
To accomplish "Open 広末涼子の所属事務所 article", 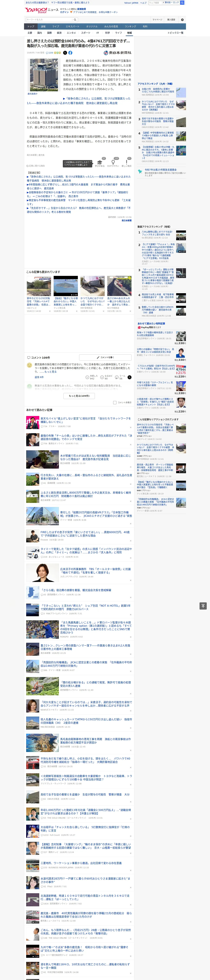I will [95, 571].
